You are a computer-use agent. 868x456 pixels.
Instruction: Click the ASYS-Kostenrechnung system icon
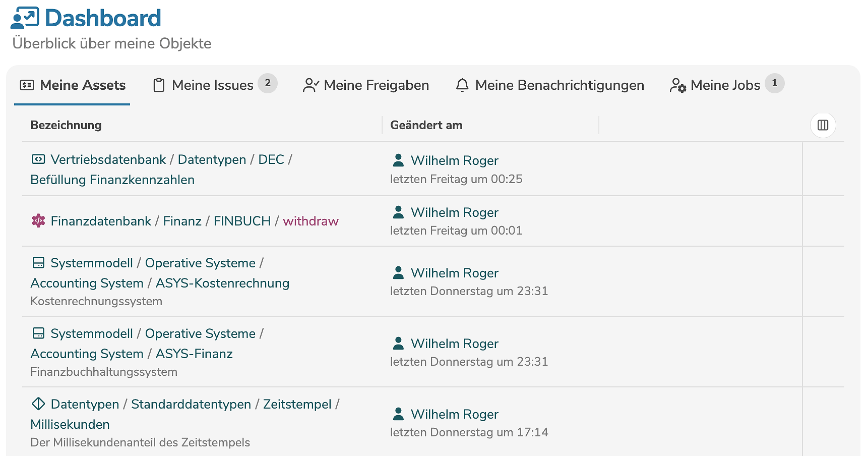(38, 263)
